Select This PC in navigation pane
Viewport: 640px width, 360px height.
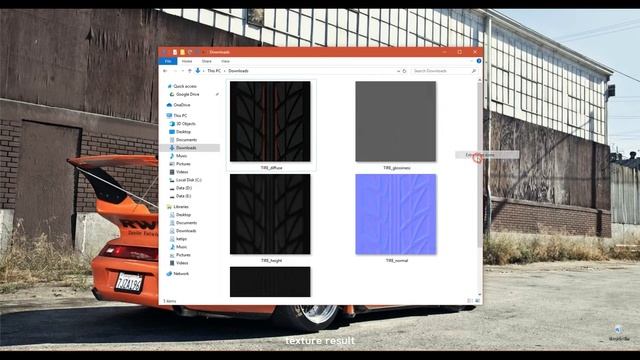pos(180,116)
